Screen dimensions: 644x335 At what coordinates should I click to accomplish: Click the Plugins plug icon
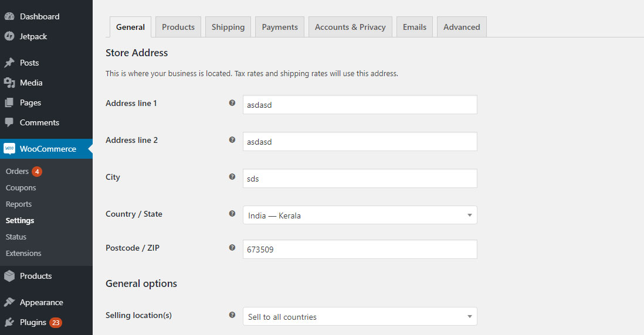pos(9,322)
